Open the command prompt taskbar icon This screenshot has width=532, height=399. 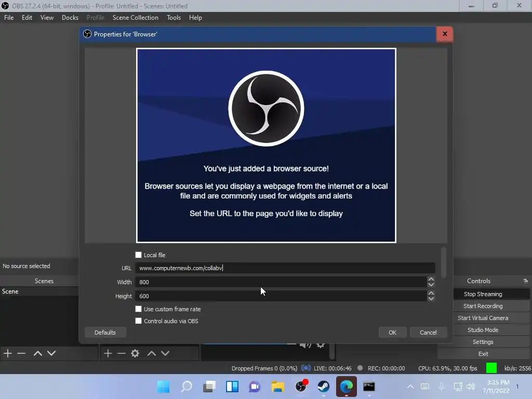(369, 387)
